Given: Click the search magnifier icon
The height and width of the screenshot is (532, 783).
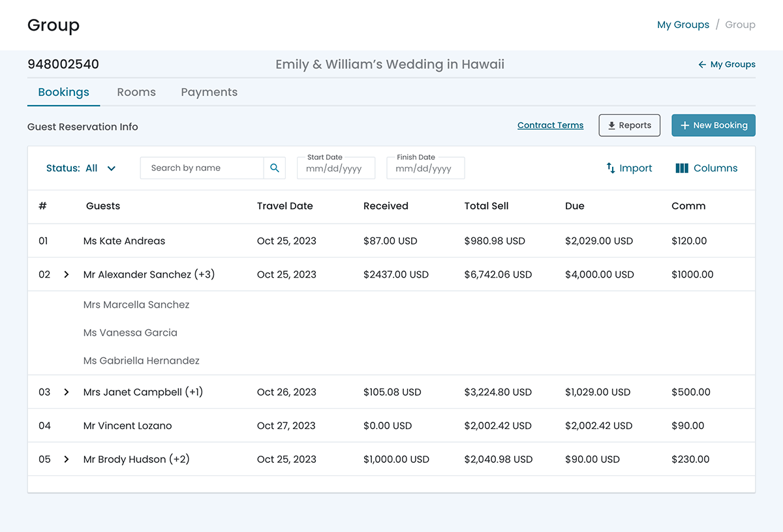Looking at the screenshot, I should (275, 168).
